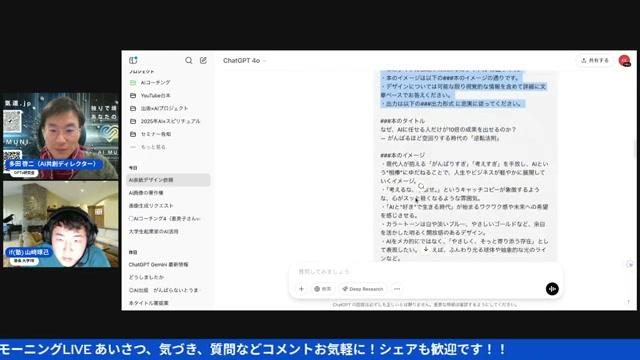Click the small round icon at chat right edge
Screen dimensions: 640x360
point(630,264)
